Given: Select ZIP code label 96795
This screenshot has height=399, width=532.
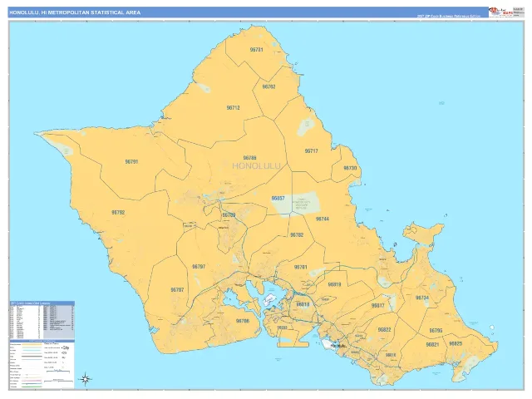Looking at the screenshot, I should point(436,331).
